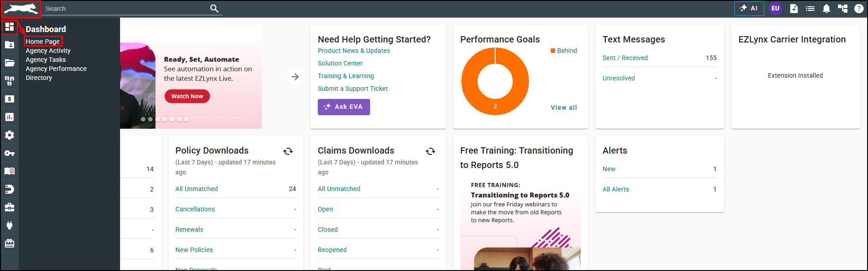Open the notifications bell icon
Screen dimensions: 868x271
[826, 9]
